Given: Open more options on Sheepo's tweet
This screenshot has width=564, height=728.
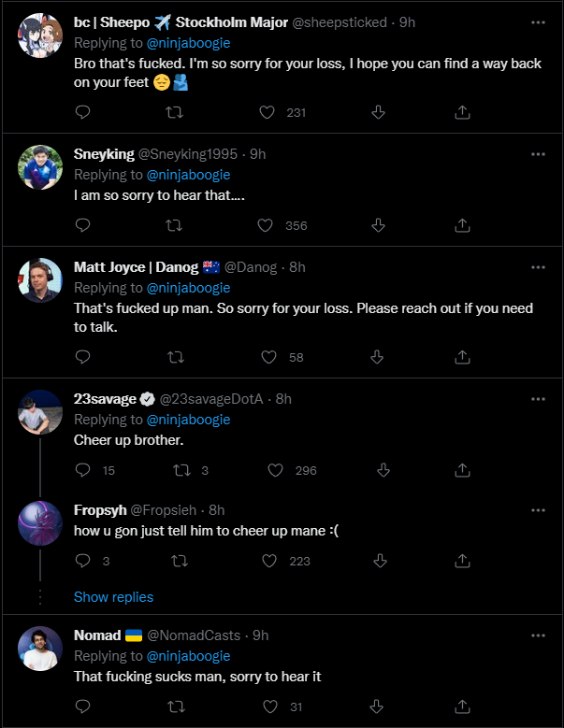Looking at the screenshot, I should pyautogui.click(x=538, y=21).
